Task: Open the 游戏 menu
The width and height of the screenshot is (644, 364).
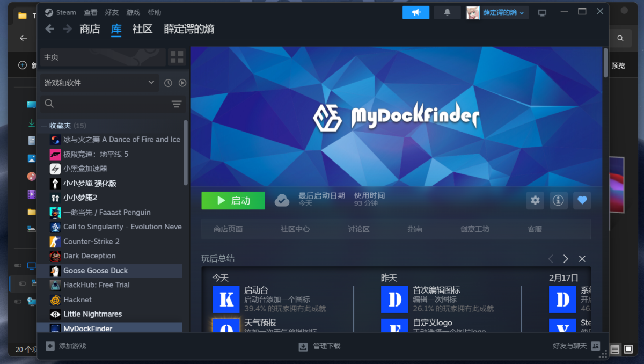Action: click(x=133, y=12)
